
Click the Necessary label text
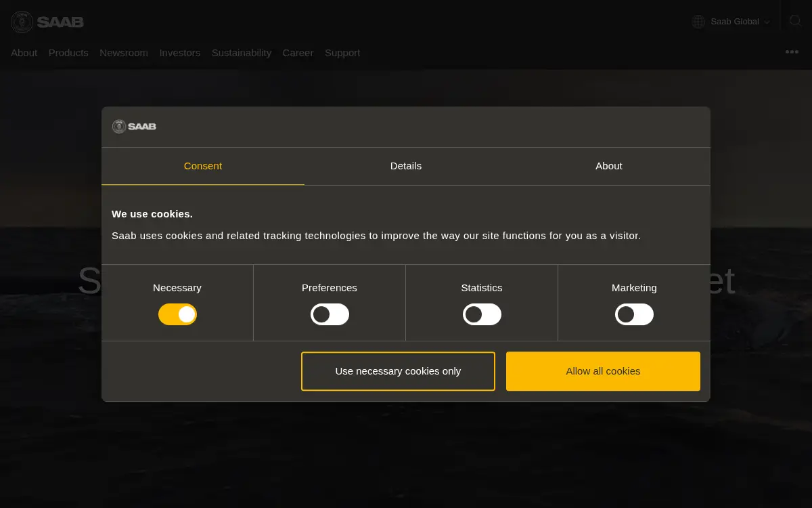pos(177,288)
